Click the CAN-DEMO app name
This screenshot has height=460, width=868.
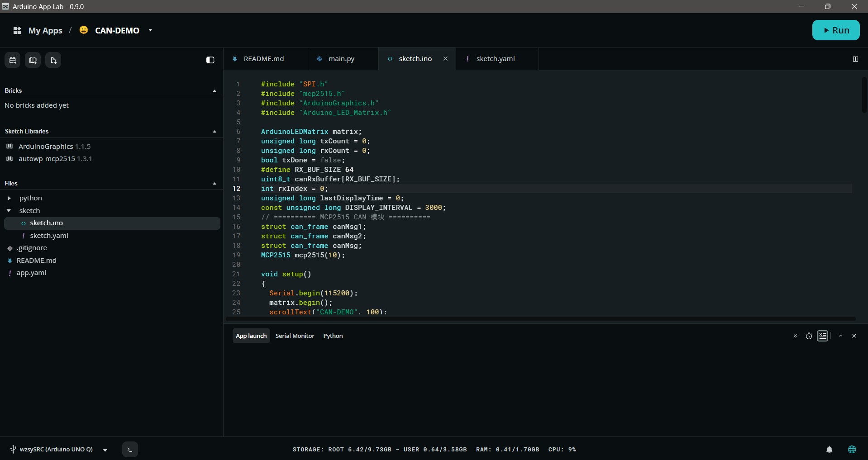[x=117, y=30]
